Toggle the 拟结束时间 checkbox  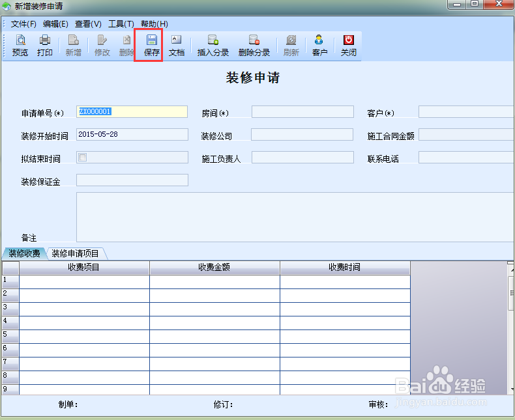pyautogui.click(x=82, y=157)
